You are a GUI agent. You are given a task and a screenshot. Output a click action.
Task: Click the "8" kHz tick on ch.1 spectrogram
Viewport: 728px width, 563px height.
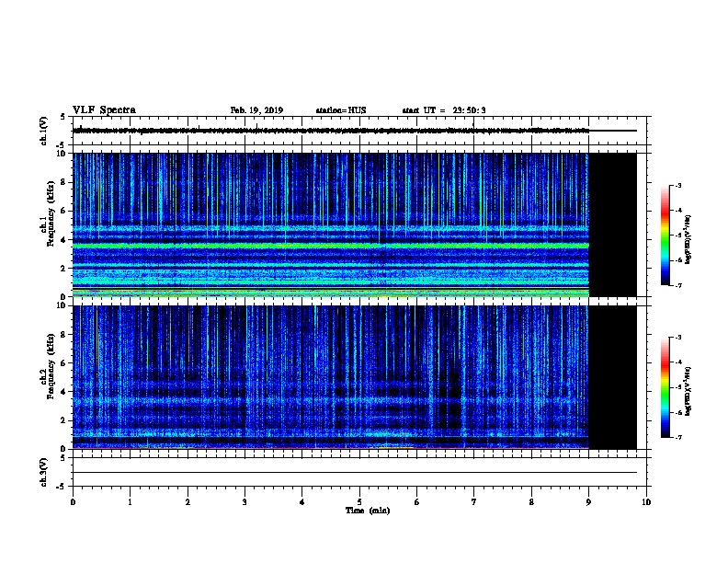coord(63,182)
